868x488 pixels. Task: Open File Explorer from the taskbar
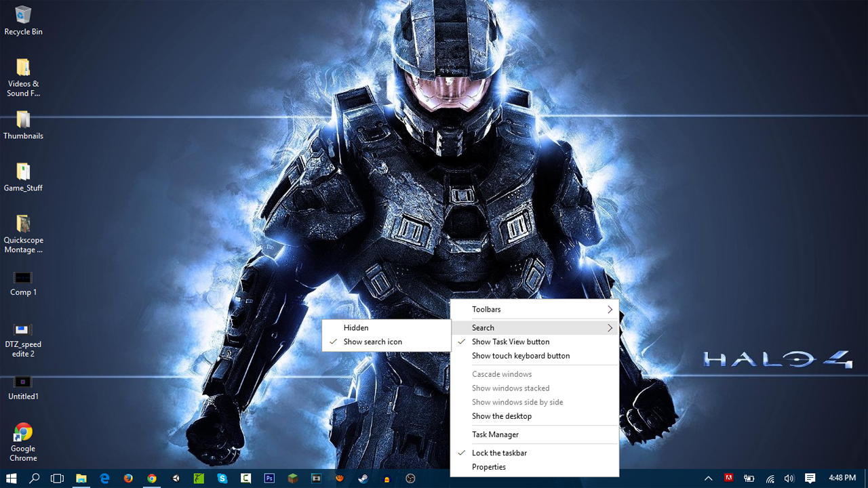81,479
